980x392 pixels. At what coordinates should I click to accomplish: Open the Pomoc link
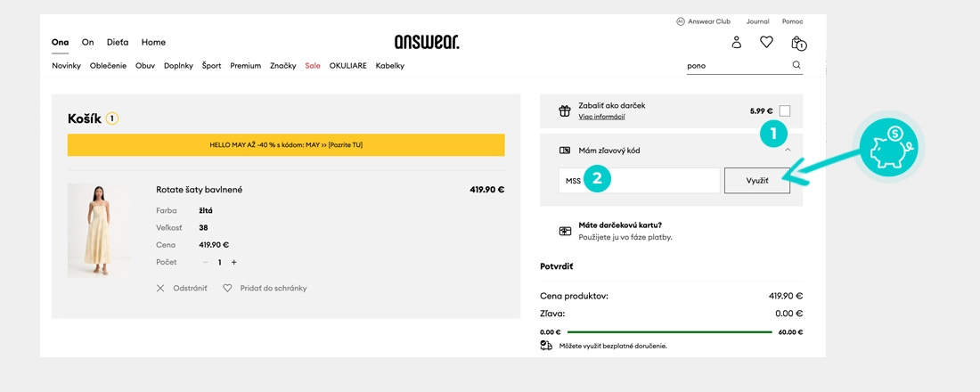793,21
